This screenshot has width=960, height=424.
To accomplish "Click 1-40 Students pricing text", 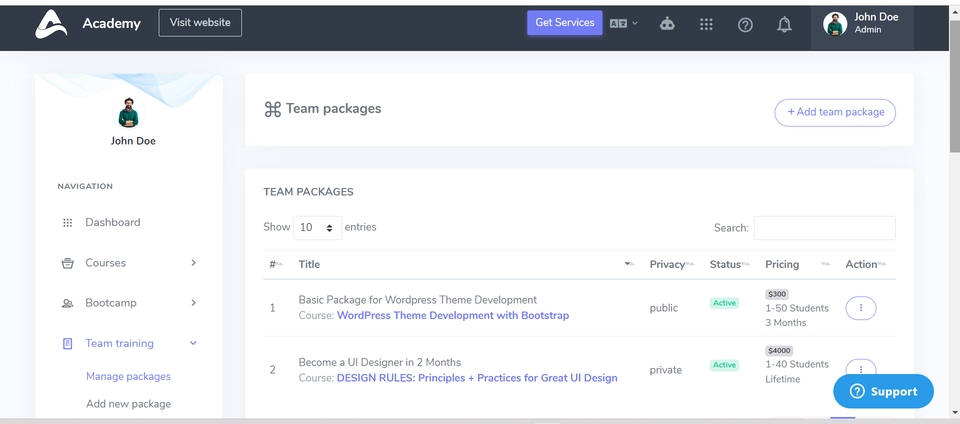I will click(x=797, y=365).
